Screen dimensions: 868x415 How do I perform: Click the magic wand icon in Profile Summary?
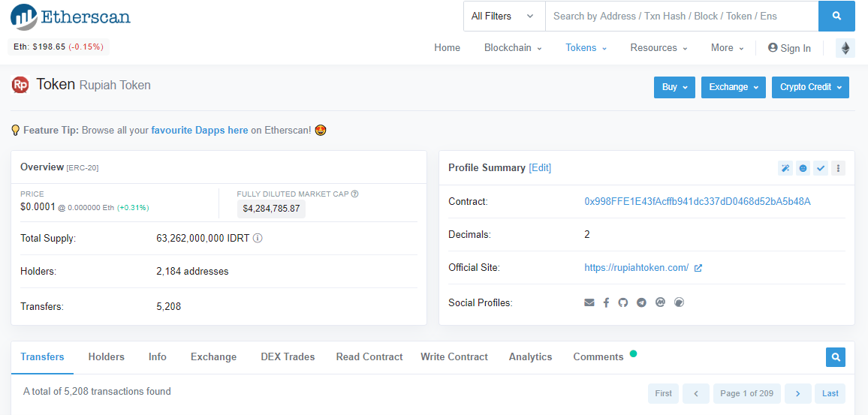click(x=785, y=168)
